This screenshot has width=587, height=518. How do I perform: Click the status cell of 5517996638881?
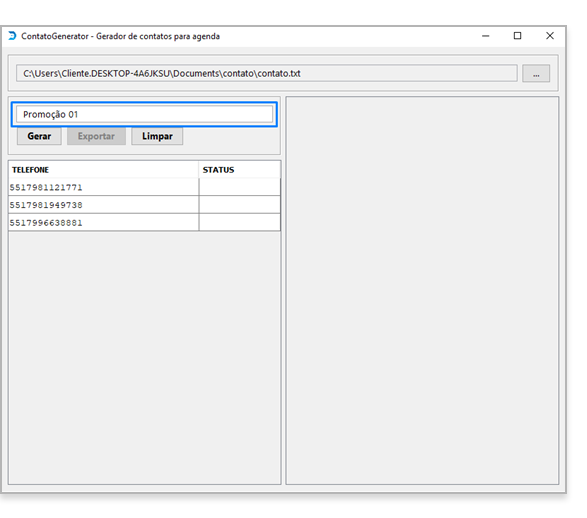click(240, 223)
